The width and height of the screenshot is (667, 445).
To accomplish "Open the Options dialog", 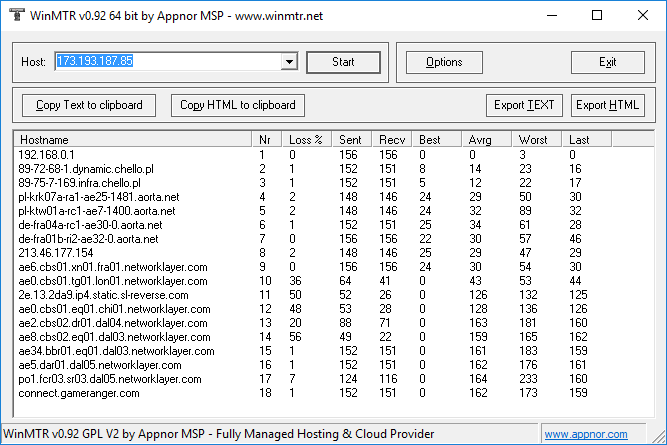I will pyautogui.click(x=444, y=62).
